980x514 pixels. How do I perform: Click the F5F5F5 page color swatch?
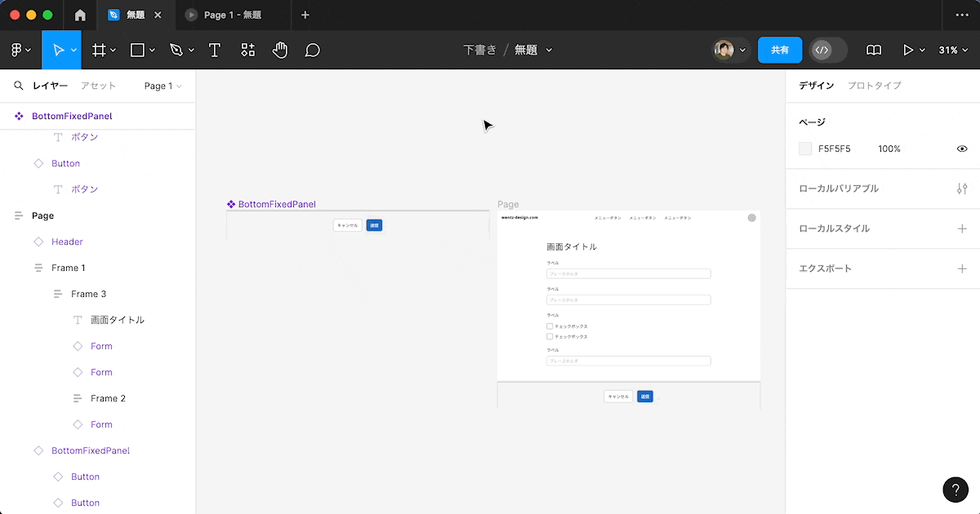click(x=805, y=149)
